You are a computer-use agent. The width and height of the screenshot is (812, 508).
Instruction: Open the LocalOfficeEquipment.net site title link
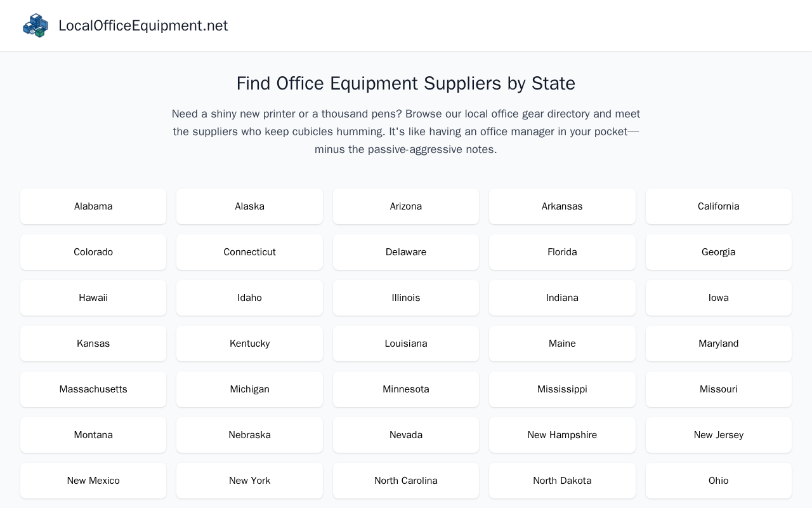143,25
